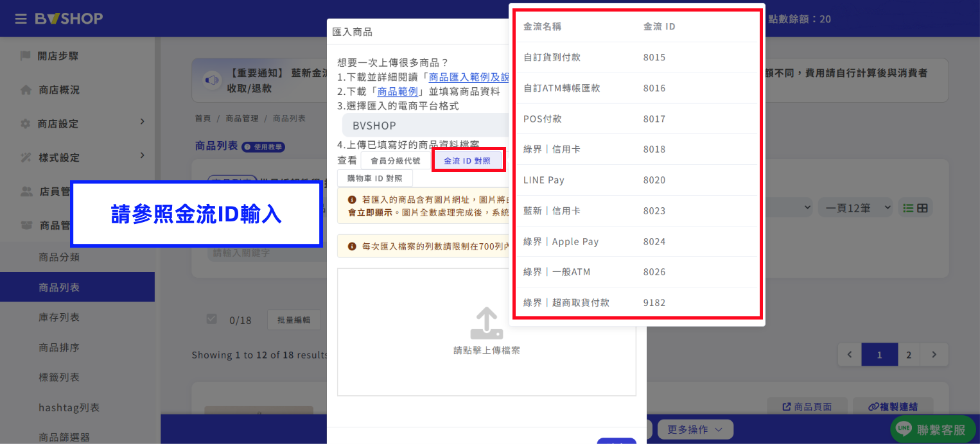Image resolution: width=980 pixels, height=444 pixels.
Task: Click 金流 ID column header
Action: tap(660, 26)
